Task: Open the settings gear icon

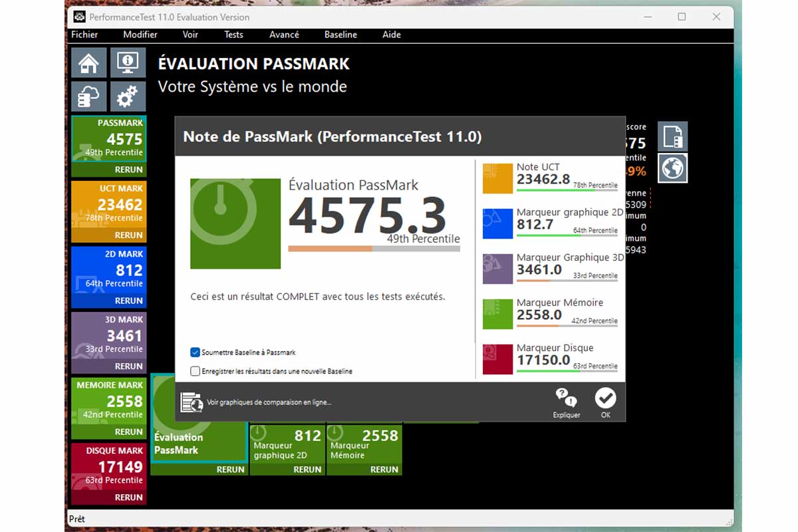Action: tap(128, 97)
